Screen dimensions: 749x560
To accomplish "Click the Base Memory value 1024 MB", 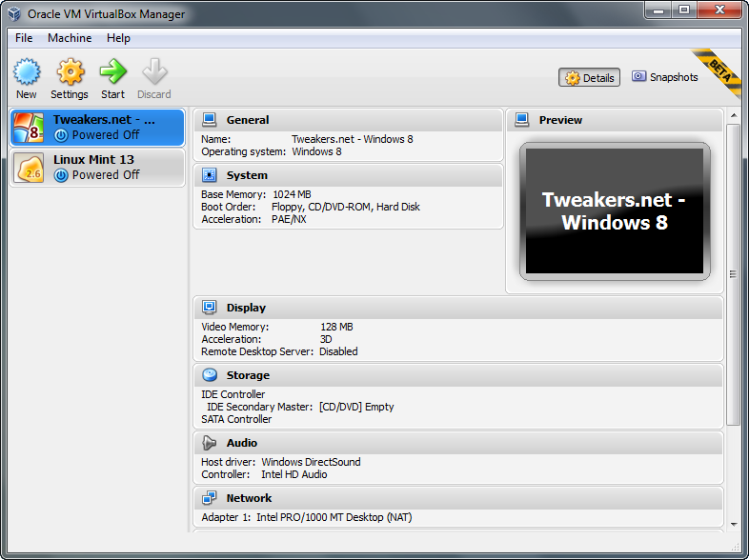I will coord(292,194).
